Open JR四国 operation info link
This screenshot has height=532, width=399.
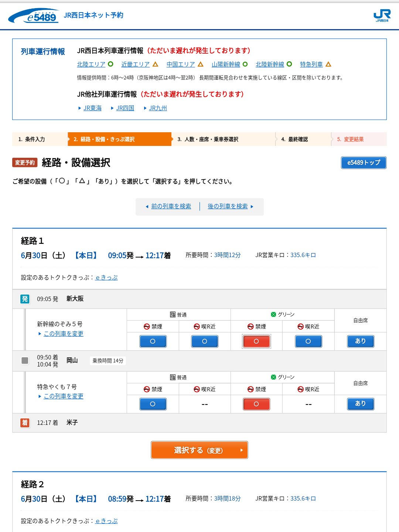pos(125,108)
